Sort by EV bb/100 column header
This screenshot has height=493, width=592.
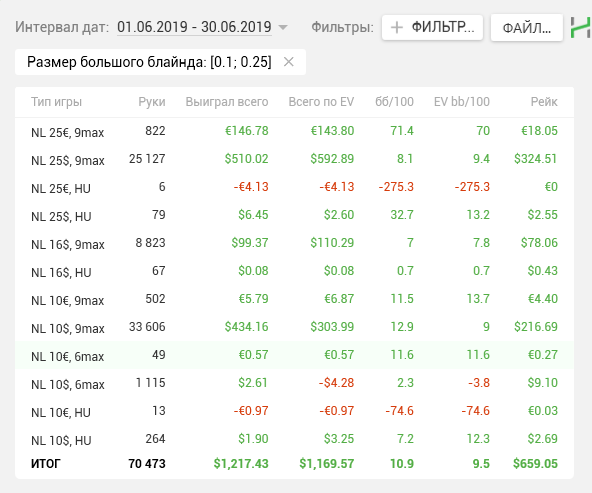point(462,102)
